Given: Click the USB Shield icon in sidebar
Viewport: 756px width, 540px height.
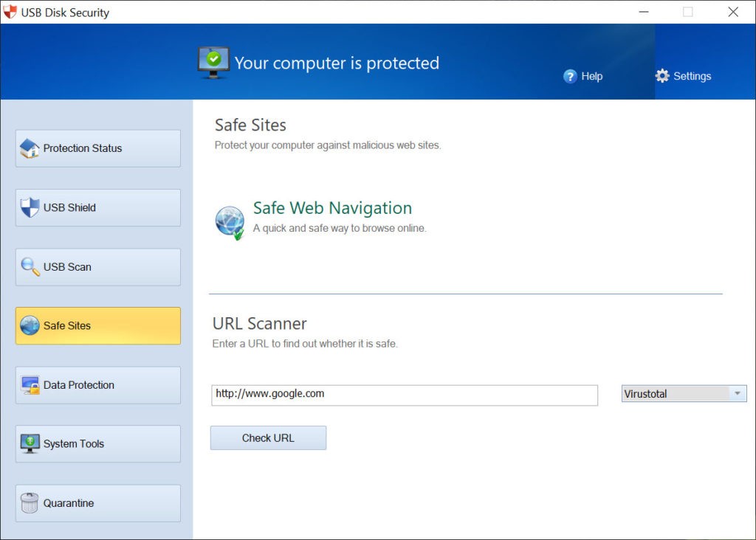Looking at the screenshot, I should click(30, 207).
